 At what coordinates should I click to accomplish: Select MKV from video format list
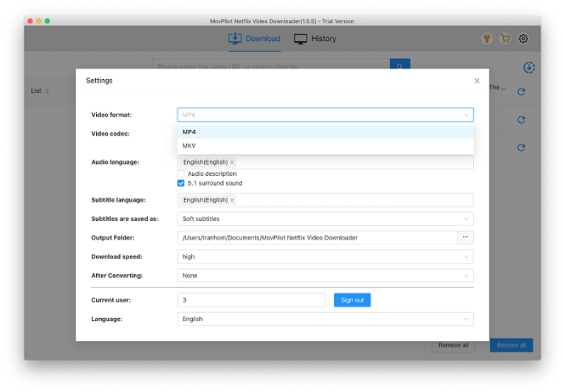click(x=189, y=145)
